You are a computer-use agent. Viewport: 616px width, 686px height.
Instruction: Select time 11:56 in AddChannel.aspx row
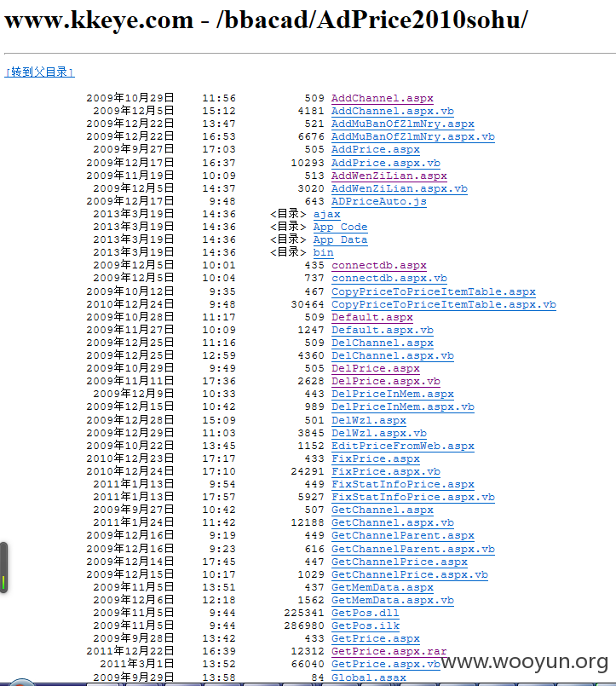tap(219, 99)
